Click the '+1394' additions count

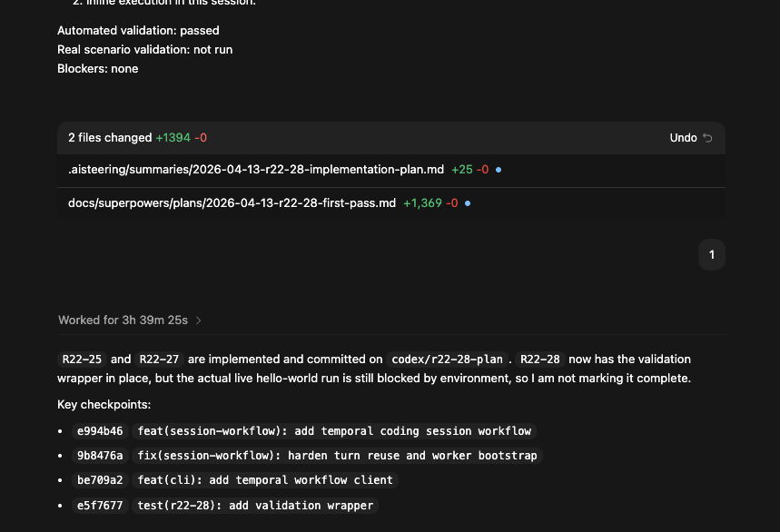[173, 138]
